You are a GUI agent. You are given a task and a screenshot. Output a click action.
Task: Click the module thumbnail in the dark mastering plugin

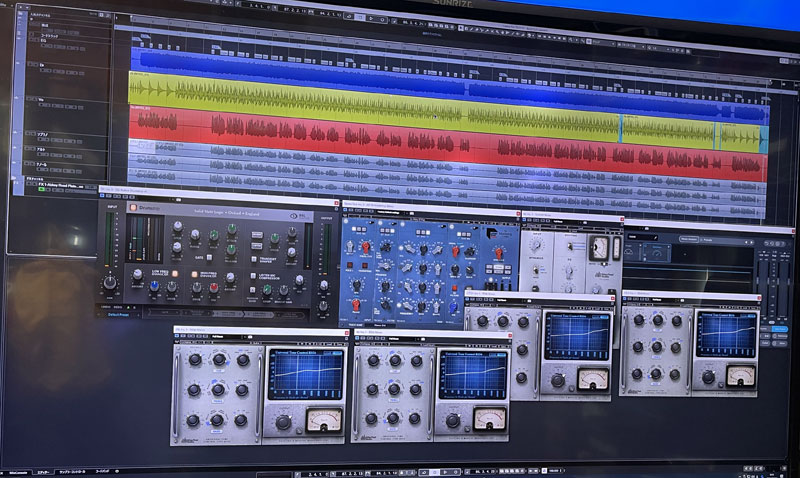[x=657, y=252]
